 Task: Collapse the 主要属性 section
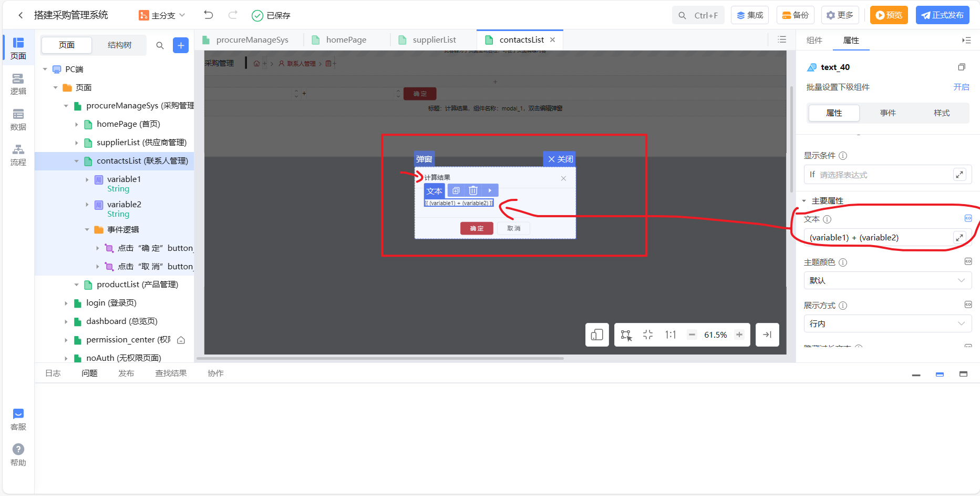click(804, 201)
